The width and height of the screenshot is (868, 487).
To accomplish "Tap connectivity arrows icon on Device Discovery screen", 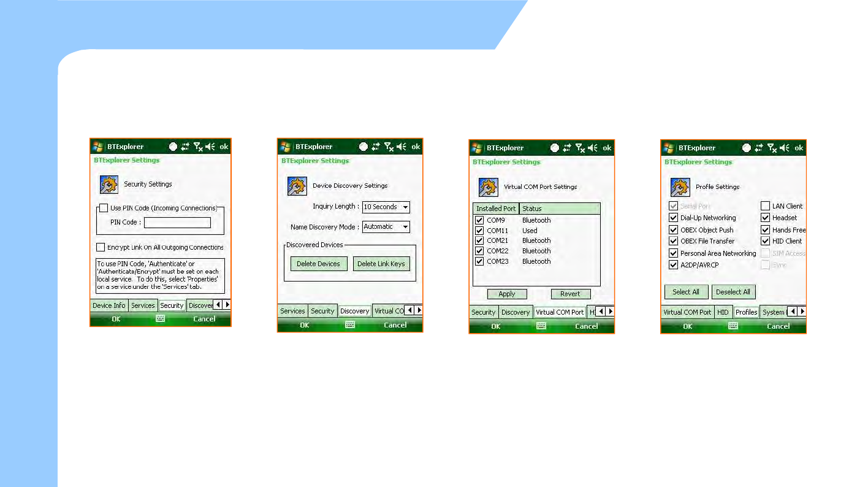I will pyautogui.click(x=376, y=147).
